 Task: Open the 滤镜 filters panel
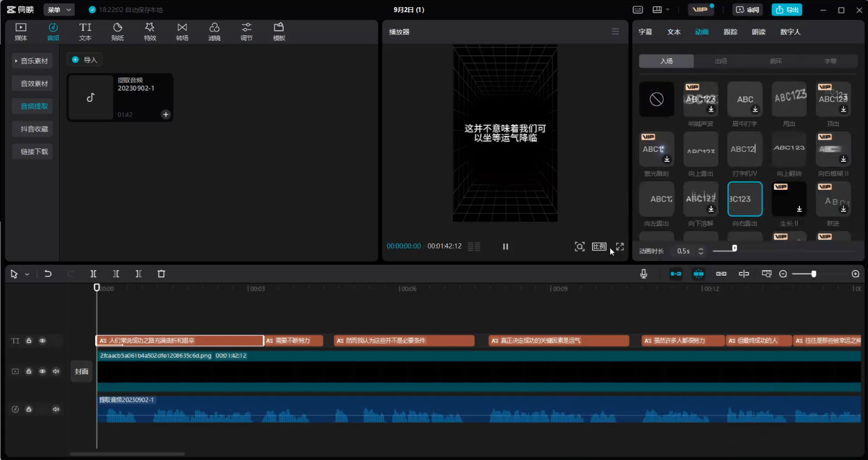tap(214, 31)
